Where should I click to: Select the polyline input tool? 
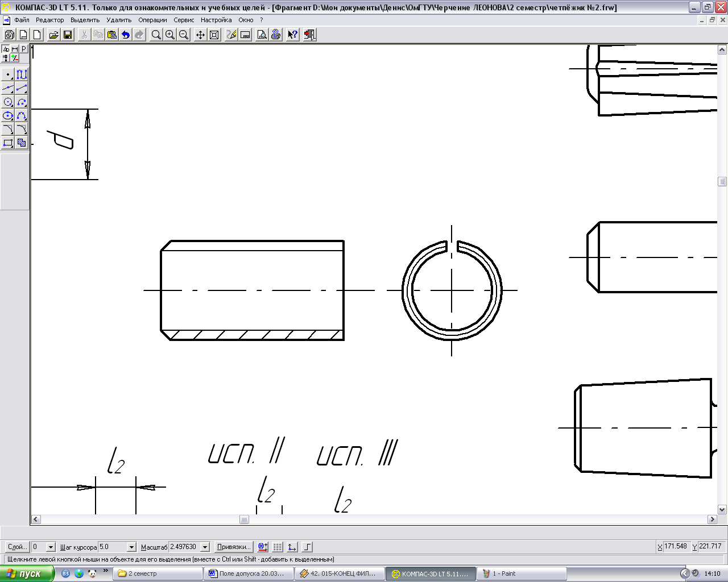tap(22, 74)
